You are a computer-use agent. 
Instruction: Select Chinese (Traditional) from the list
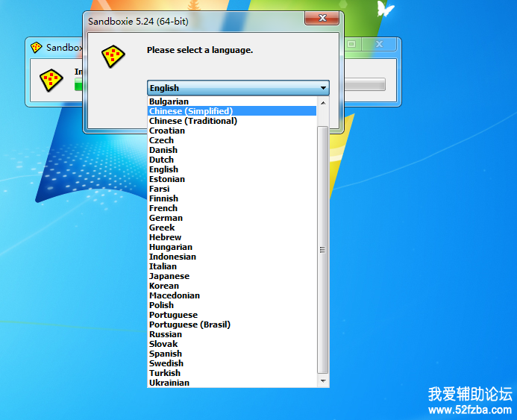click(x=232, y=121)
